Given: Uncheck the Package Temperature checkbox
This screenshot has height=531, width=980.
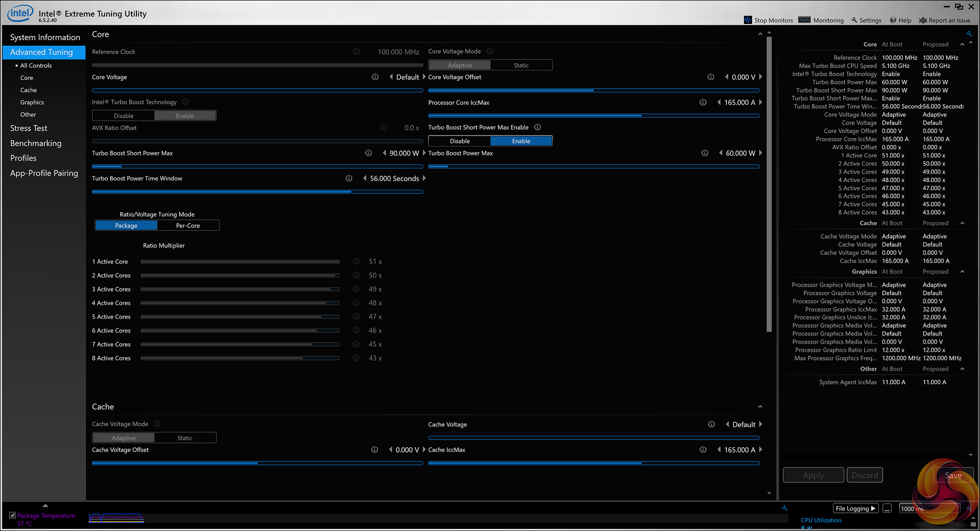Looking at the screenshot, I should point(12,515).
